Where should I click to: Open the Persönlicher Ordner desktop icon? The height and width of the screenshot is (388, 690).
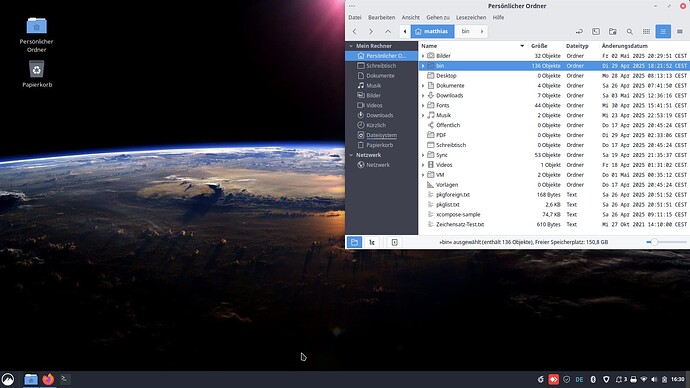37,34
